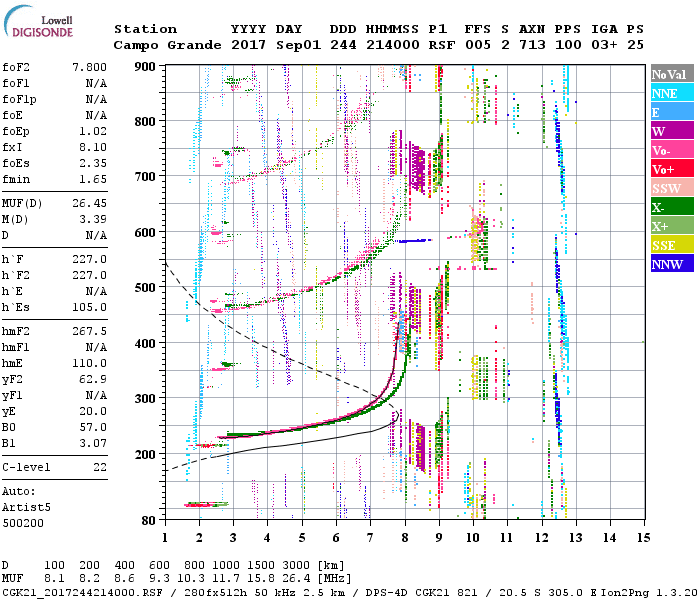The height and width of the screenshot is (600, 700).
Task: Click the NNE cyan legend entry
Action: tap(672, 93)
